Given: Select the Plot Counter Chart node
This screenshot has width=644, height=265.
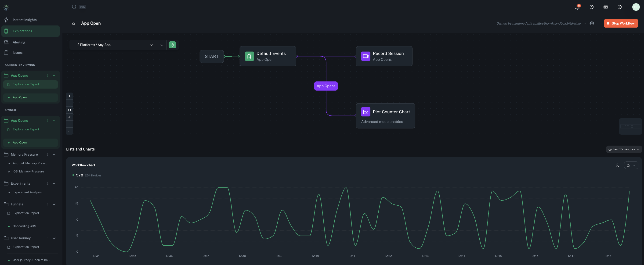Looking at the screenshot, I should click(385, 116).
